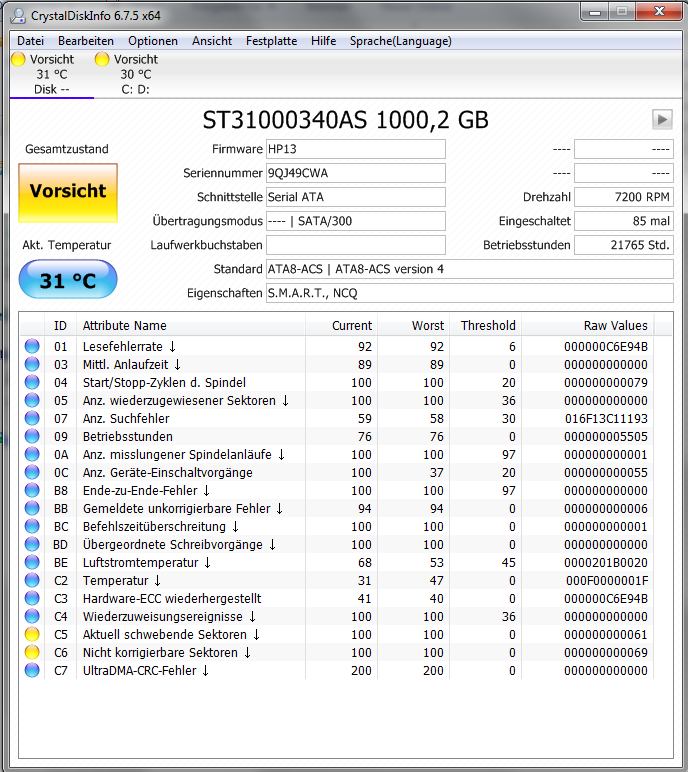Image resolution: width=688 pixels, height=772 pixels.
Task: Click the status icon of Luftstromtemperatur
Action: (x=32, y=562)
